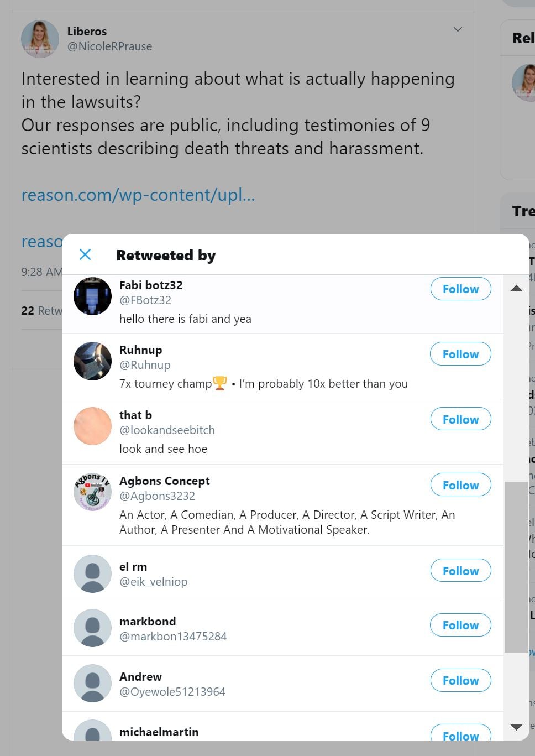Image resolution: width=535 pixels, height=756 pixels.
Task: Click Agbons Concept's avatar logo
Action: coord(92,492)
